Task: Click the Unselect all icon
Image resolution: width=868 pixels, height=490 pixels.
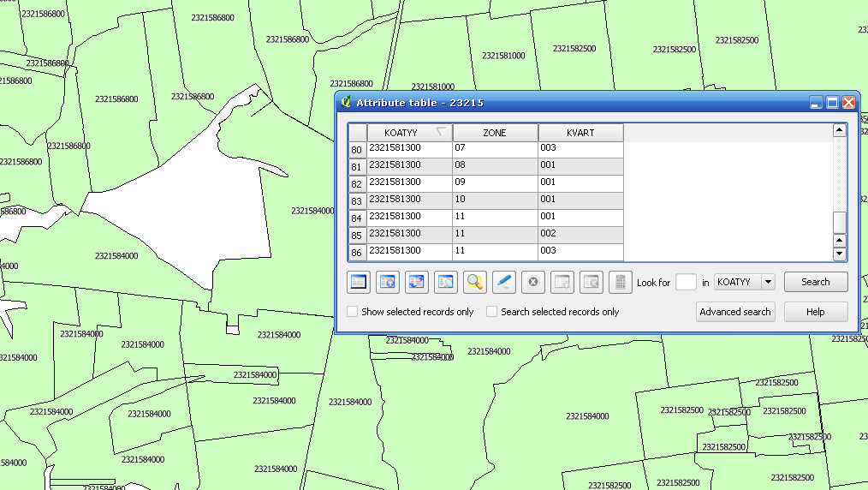Action: pos(359,282)
